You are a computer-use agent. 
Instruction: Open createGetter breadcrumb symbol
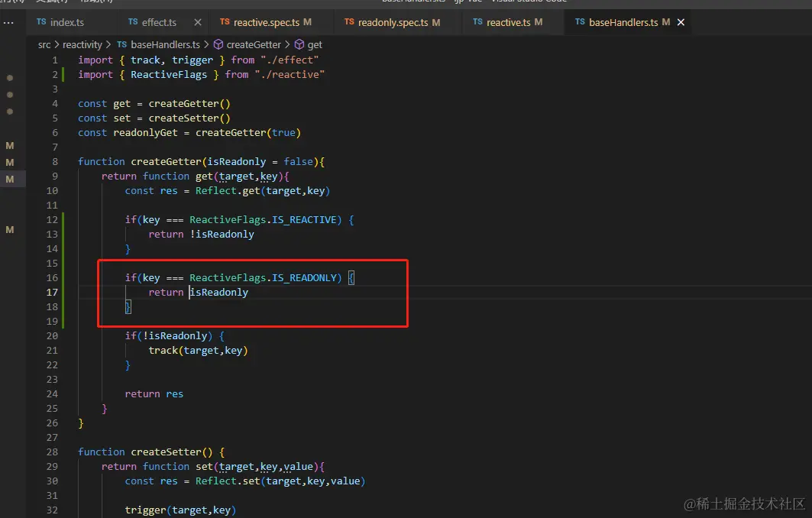coord(254,45)
